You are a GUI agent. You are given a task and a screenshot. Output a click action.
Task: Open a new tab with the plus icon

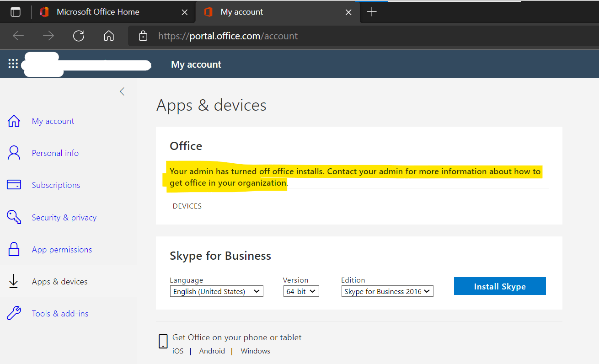[372, 12]
